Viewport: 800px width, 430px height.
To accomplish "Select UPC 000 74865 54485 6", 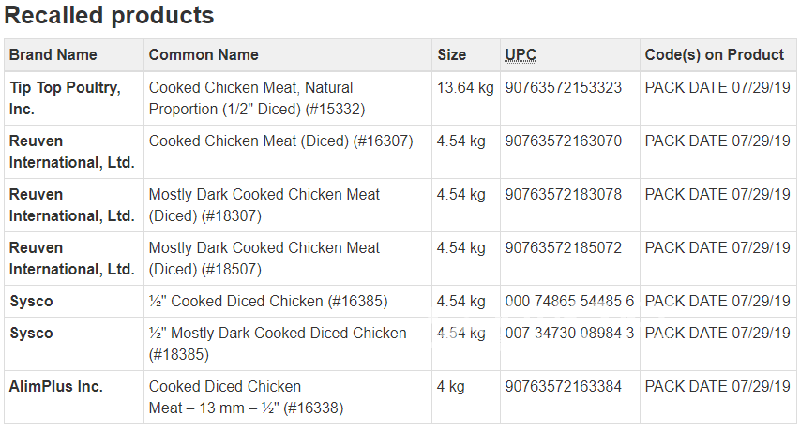I will (569, 301).
